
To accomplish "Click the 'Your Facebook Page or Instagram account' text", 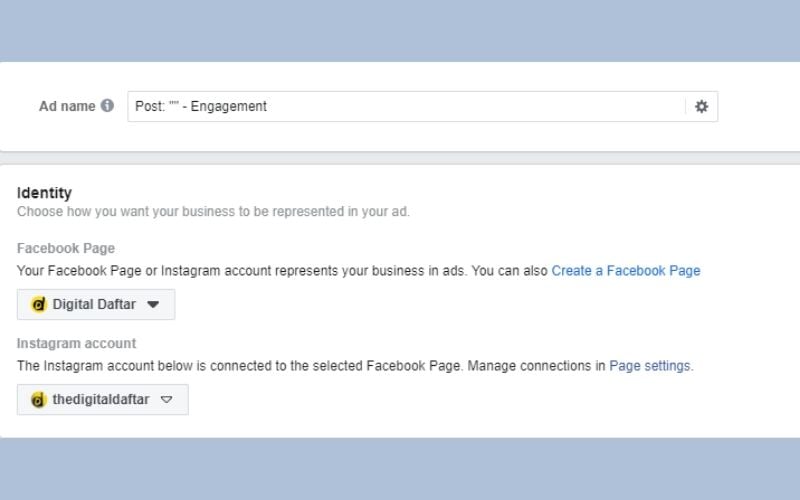I will tap(240, 271).
